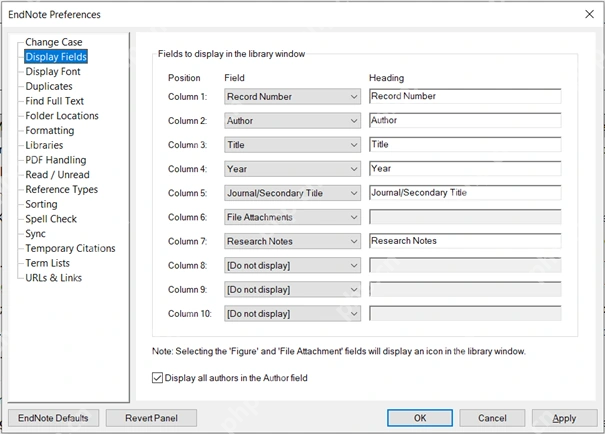Click the Research Notes heading box
This screenshot has width=605, height=434.
(x=465, y=241)
